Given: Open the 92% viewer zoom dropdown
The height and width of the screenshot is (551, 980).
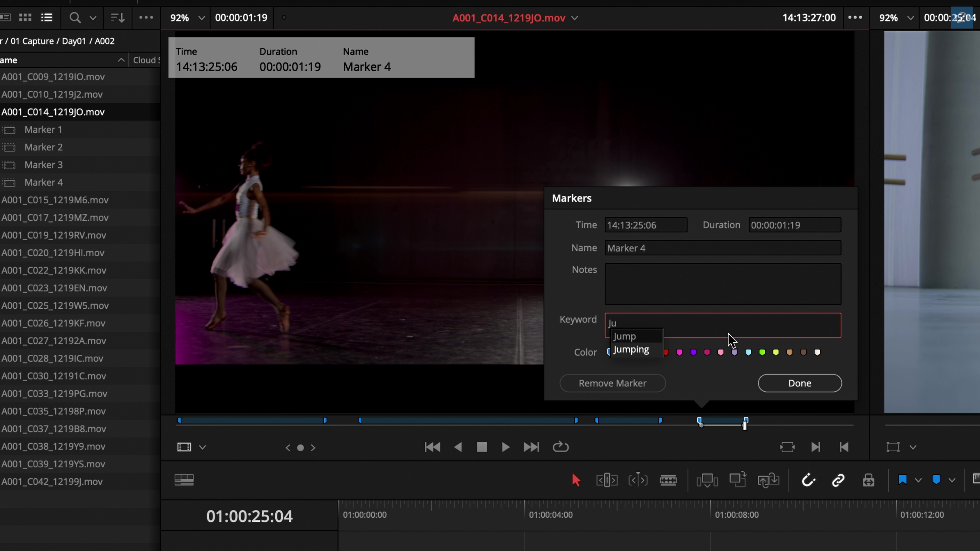Looking at the screenshot, I should (x=202, y=18).
